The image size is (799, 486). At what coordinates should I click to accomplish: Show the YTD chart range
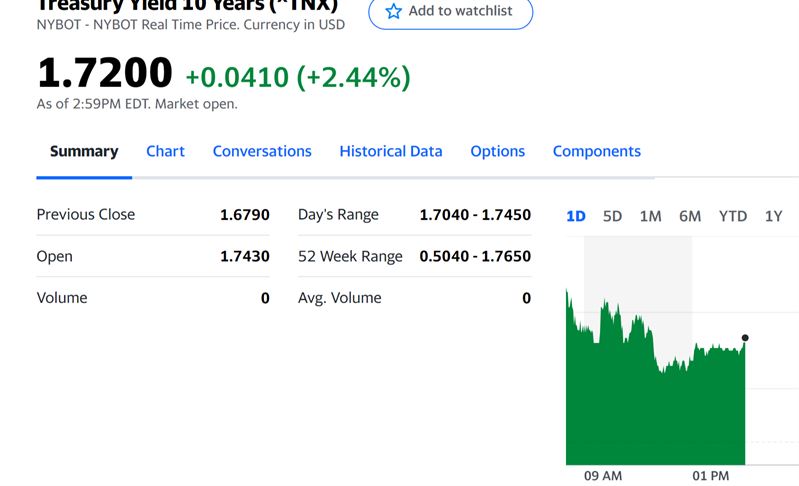[732, 216]
